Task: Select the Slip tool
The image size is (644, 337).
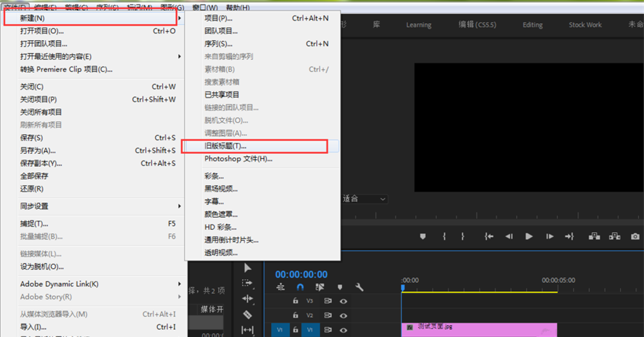Action: (247, 330)
